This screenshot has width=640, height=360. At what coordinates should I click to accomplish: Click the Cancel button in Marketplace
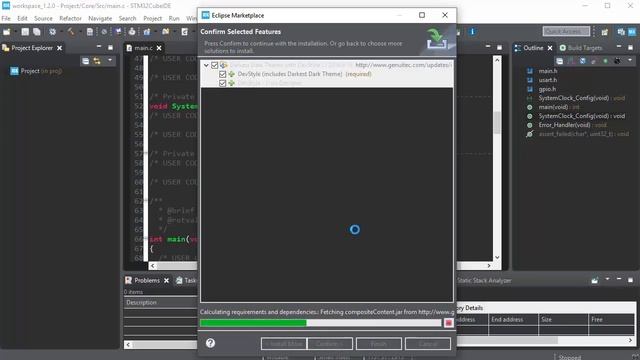click(428, 344)
